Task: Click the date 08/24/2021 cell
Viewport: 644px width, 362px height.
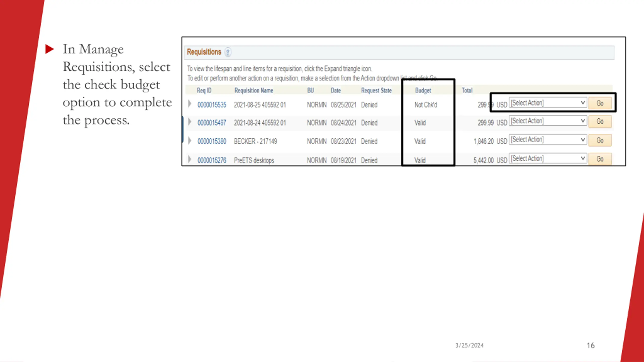Action: point(343,123)
